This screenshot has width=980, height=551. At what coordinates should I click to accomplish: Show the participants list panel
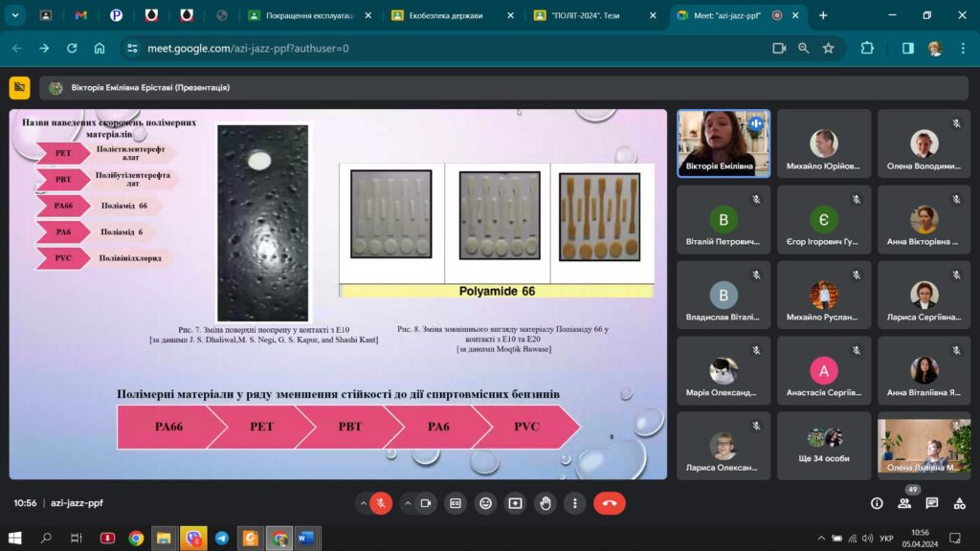point(904,503)
